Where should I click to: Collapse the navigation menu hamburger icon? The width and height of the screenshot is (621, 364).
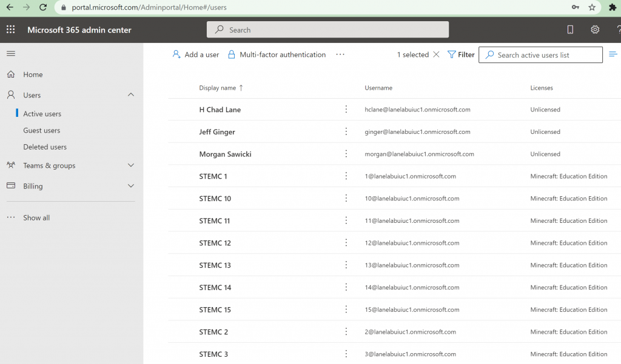[x=10, y=54]
